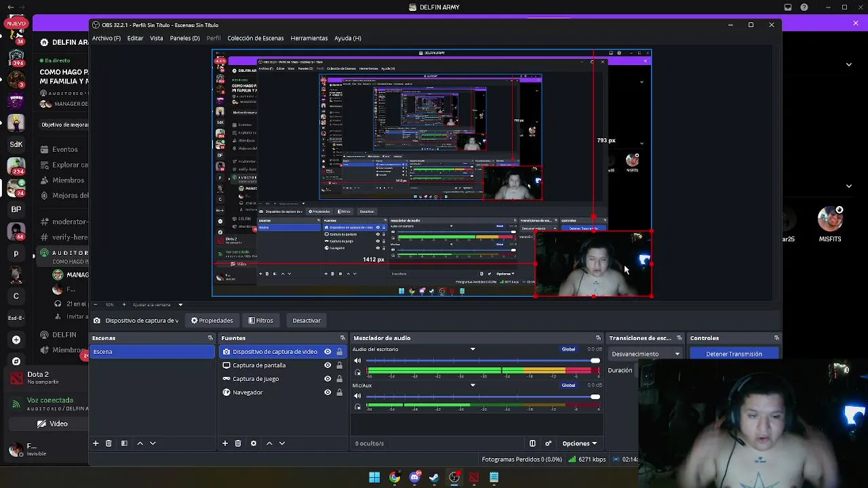This screenshot has height=488, width=868.
Task: Open the preview scaling dropdown arrow
Action: [x=180, y=304]
